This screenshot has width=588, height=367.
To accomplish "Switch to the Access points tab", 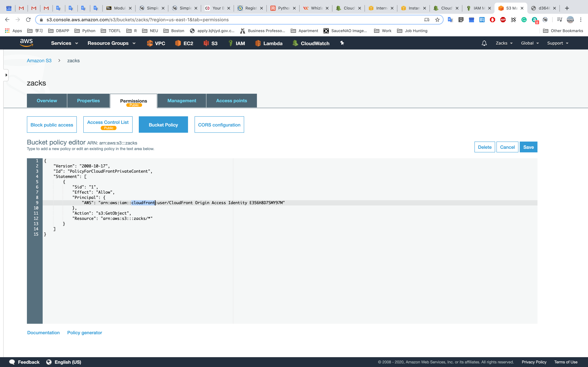I will pyautogui.click(x=231, y=101).
